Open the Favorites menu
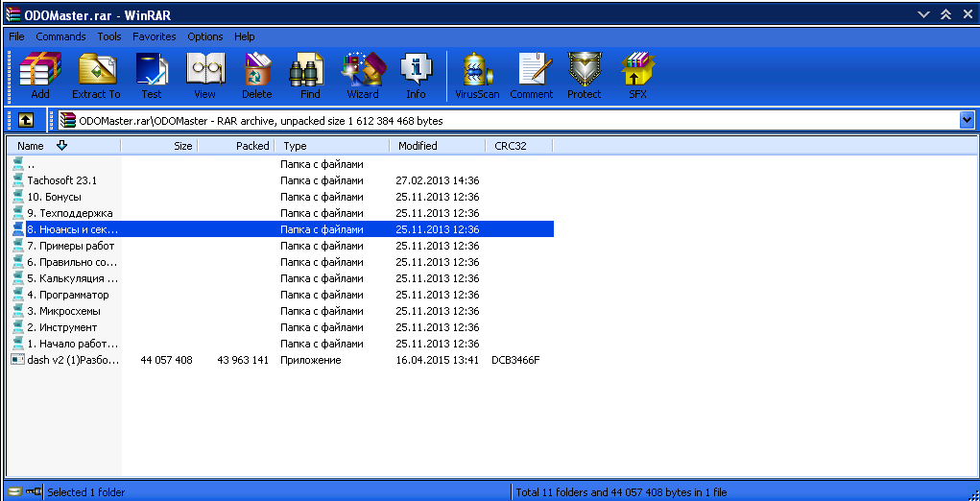This screenshot has width=980, height=501. point(155,36)
